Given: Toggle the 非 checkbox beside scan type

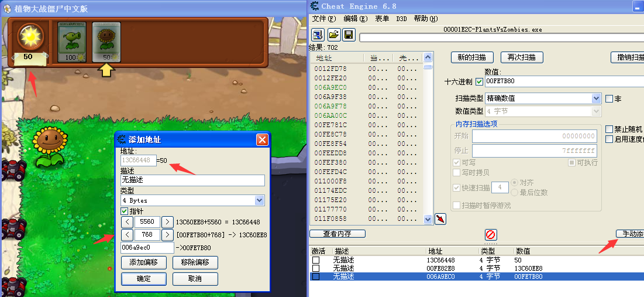Looking at the screenshot, I should pyautogui.click(x=609, y=99).
